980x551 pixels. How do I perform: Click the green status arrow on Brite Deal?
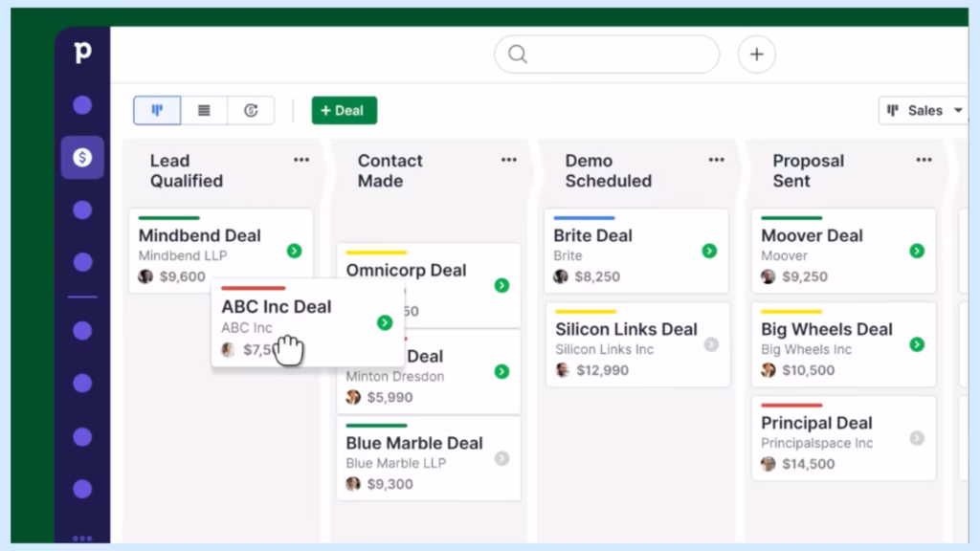pyautogui.click(x=709, y=251)
